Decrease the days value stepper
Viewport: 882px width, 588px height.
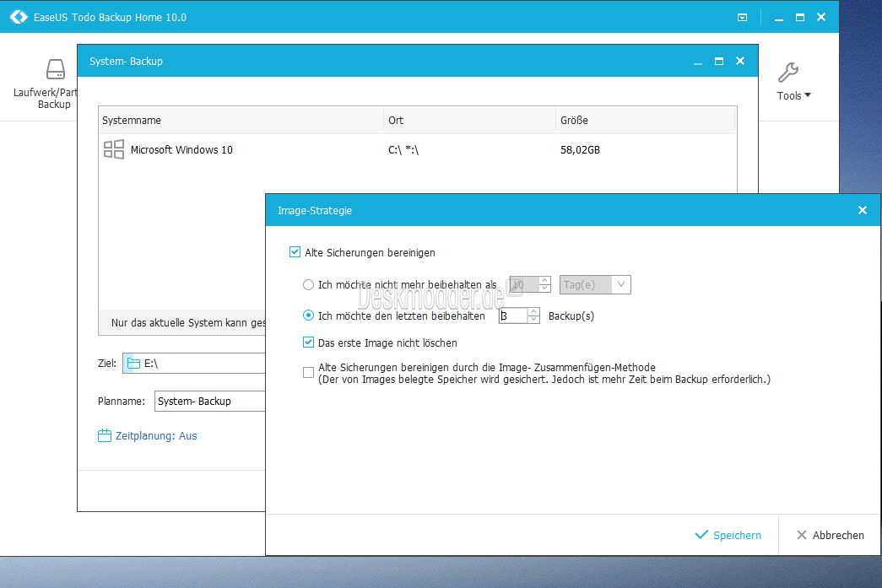coord(544,289)
